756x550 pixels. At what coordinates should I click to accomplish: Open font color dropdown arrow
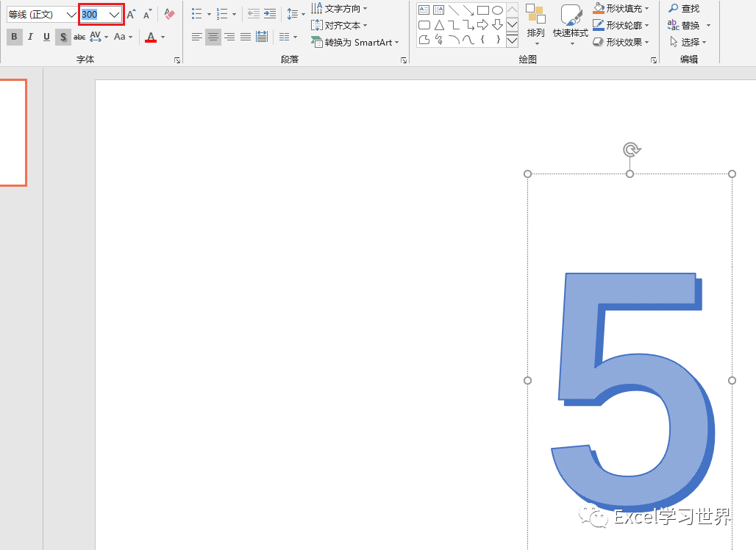[x=163, y=37]
